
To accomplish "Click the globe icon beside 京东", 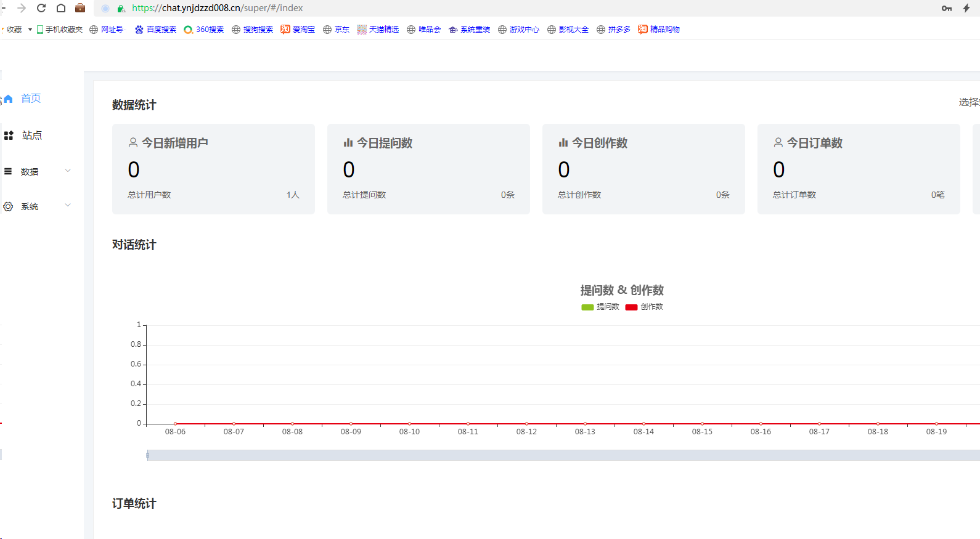I will (327, 30).
